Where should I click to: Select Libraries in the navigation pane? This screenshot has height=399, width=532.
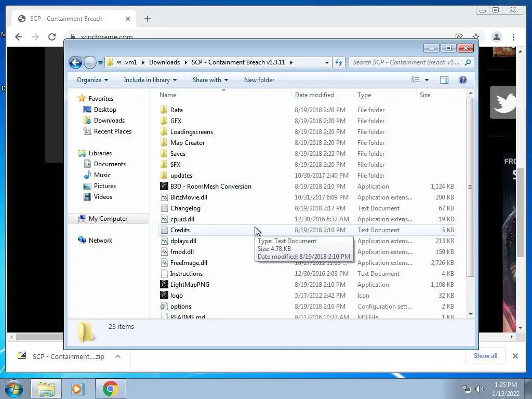pyautogui.click(x=100, y=153)
